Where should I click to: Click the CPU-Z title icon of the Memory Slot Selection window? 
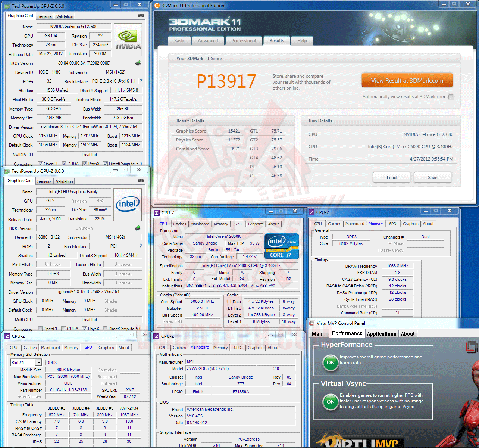(7, 336)
